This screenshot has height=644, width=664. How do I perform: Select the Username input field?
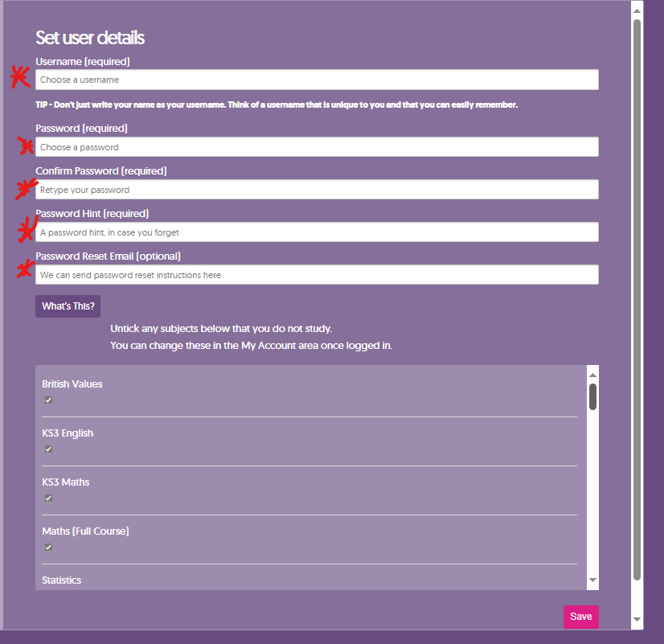coord(318,80)
